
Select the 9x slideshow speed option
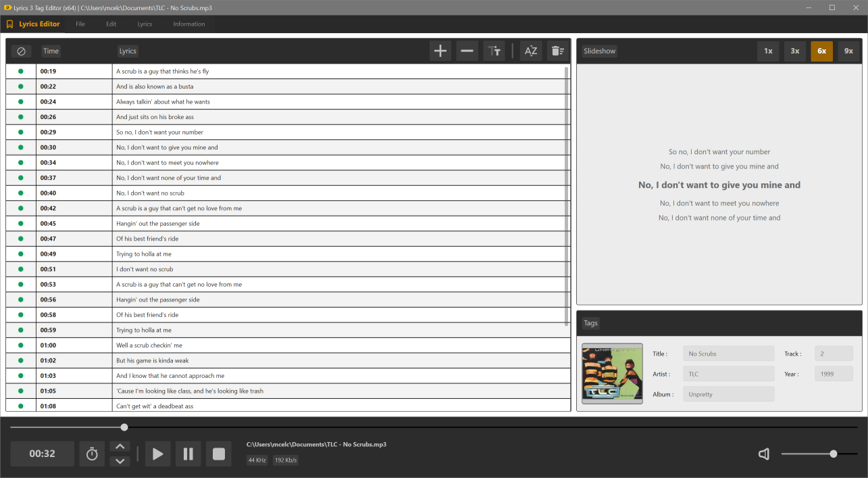(x=848, y=51)
